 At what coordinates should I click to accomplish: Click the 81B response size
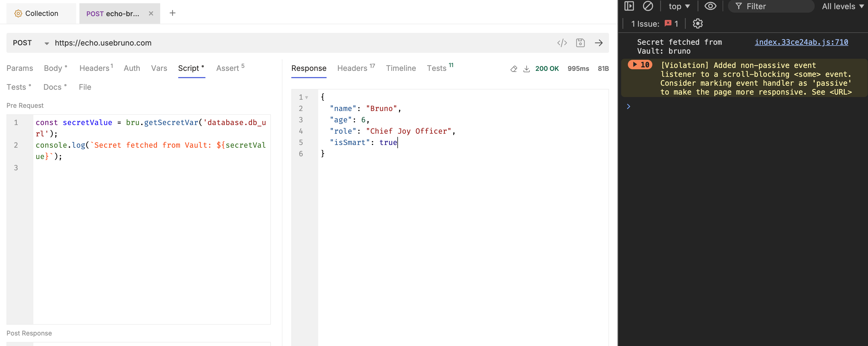tap(603, 68)
